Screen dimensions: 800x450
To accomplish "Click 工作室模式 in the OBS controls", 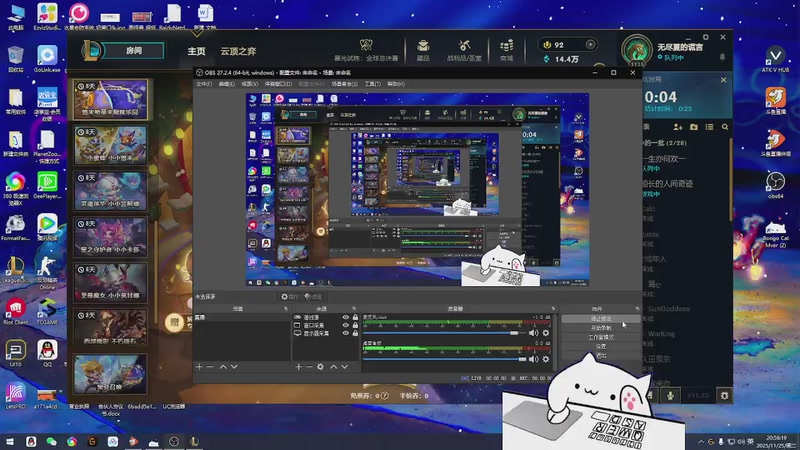I will click(601, 337).
